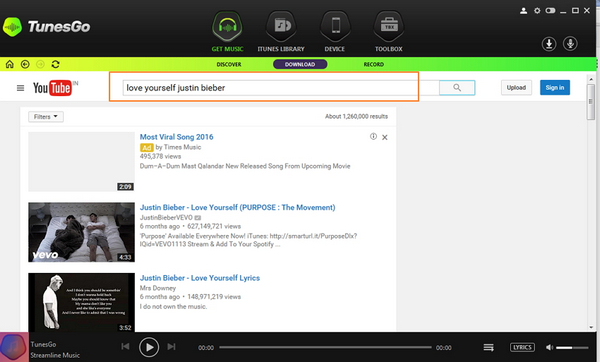Image resolution: width=600 pixels, height=362 pixels.
Task: Open Justin Bieber Love Yourself Lyrics link
Action: [x=200, y=278]
